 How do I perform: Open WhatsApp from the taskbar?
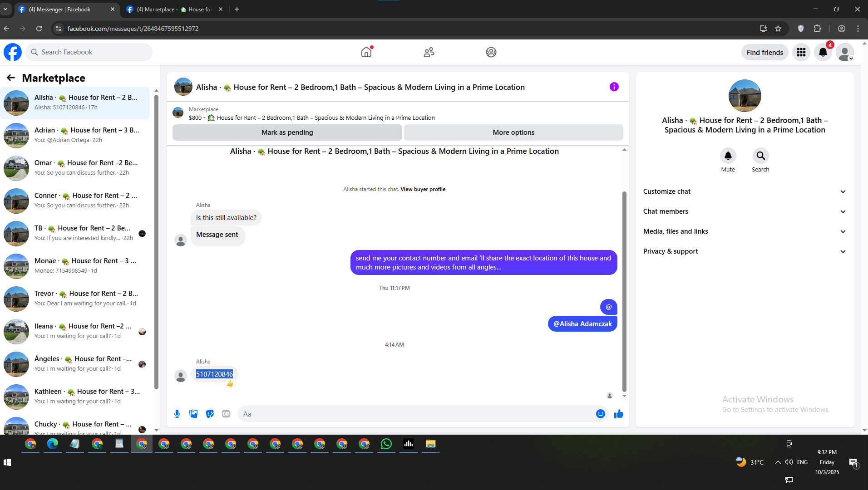386,444
